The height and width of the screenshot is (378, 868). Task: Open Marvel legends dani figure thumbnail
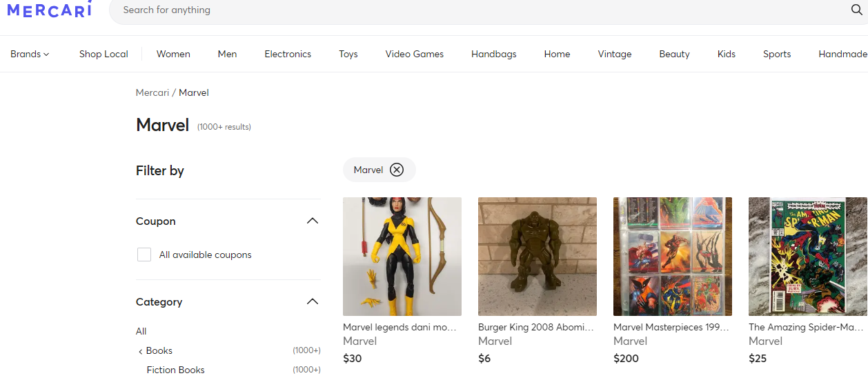[x=402, y=257]
